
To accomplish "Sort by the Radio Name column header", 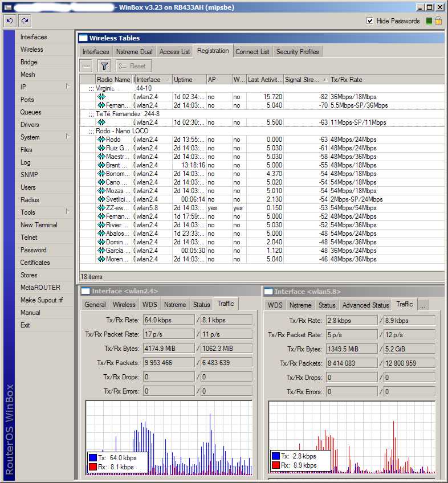I will [114, 80].
